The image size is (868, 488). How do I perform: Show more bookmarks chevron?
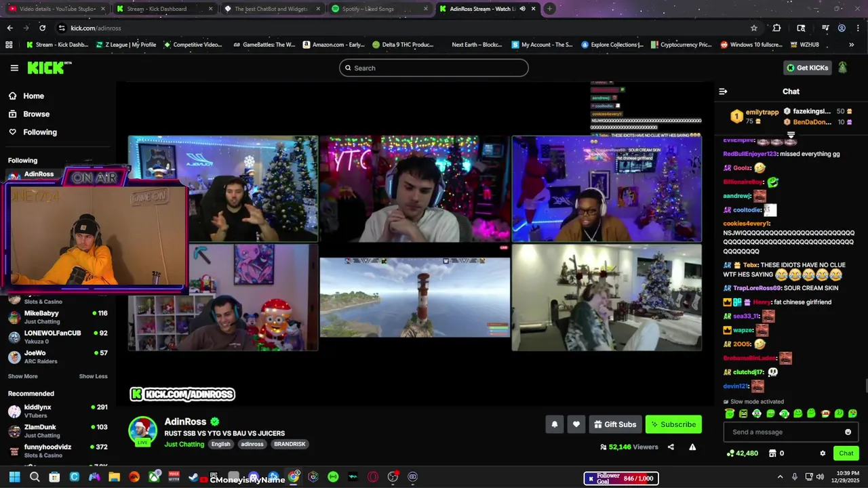tap(852, 45)
